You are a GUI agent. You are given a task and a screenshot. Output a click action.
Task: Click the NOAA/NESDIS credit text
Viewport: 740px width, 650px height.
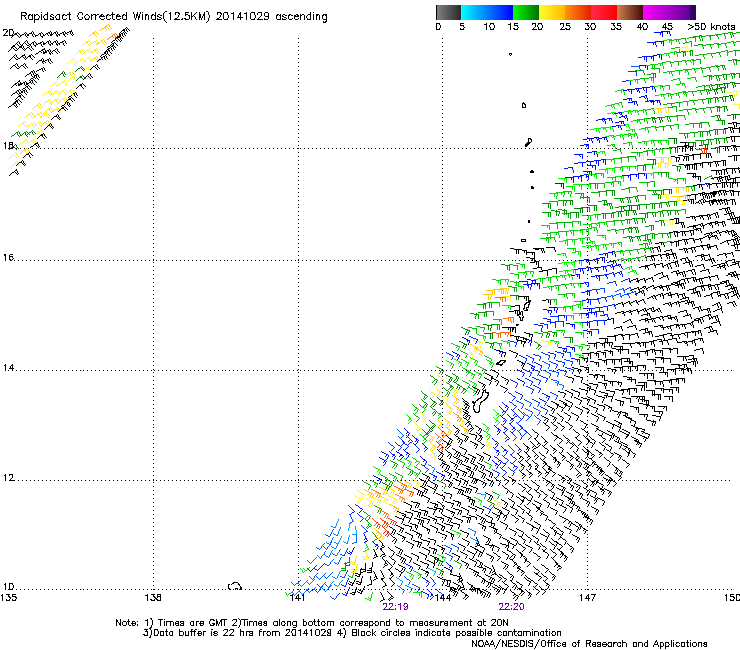(x=589, y=644)
